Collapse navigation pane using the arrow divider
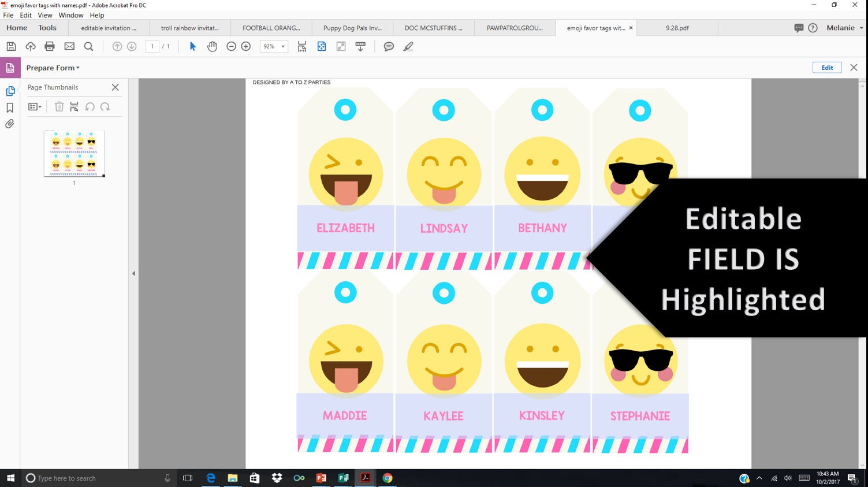The image size is (868, 487). point(133,273)
